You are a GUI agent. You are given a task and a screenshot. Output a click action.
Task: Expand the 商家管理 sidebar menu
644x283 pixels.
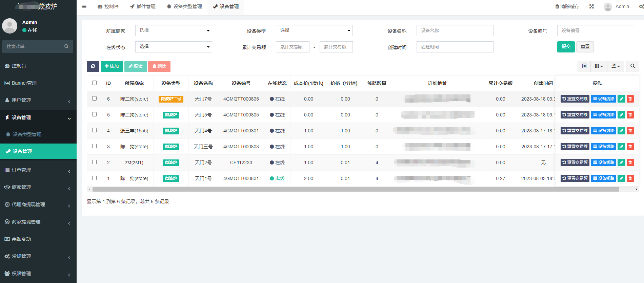(38, 187)
